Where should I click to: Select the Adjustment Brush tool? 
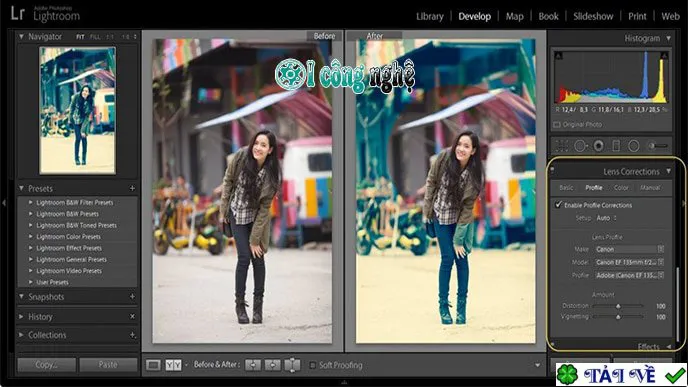pos(658,146)
